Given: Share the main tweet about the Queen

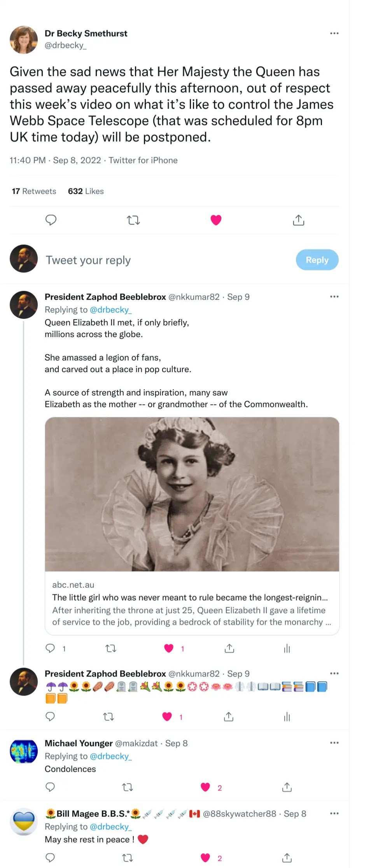Looking at the screenshot, I should click(x=298, y=220).
